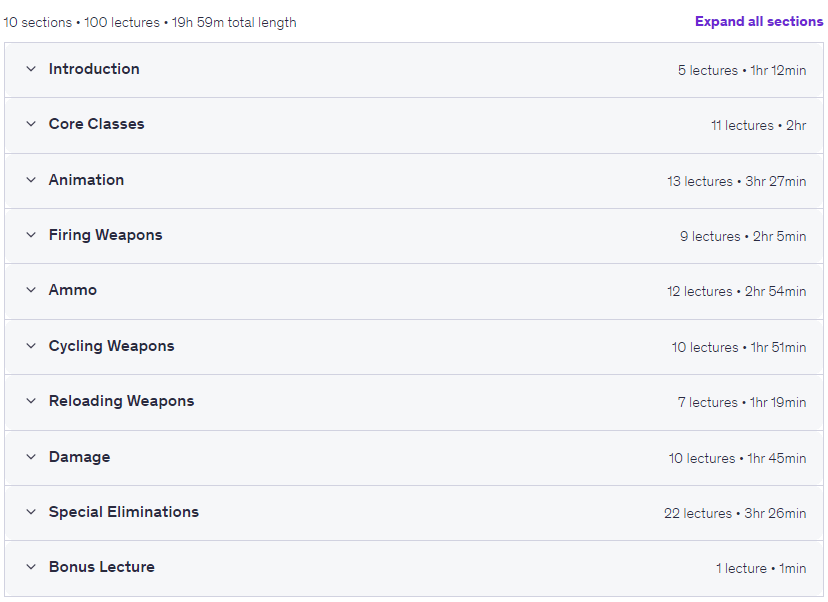Open the Core Classes section title

pyautogui.click(x=97, y=124)
